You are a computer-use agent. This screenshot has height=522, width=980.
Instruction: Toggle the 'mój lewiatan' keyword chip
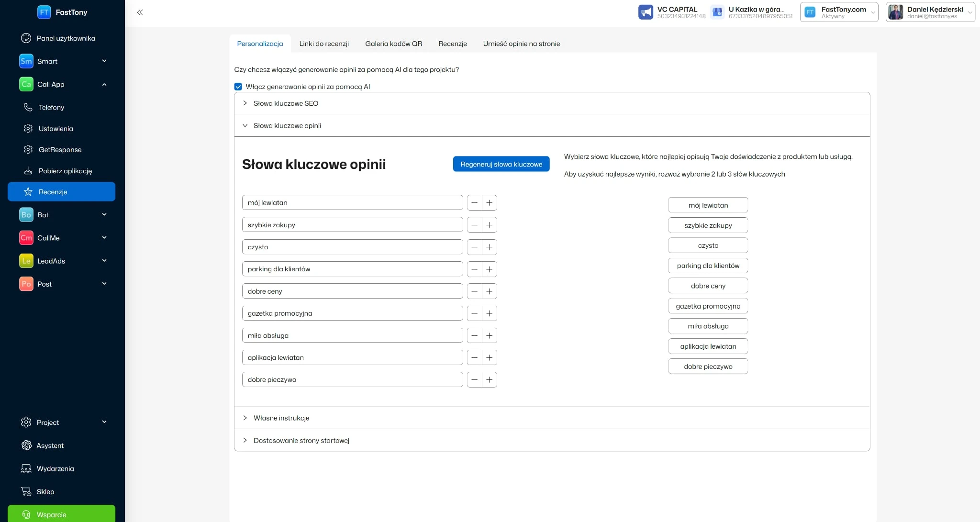click(708, 205)
